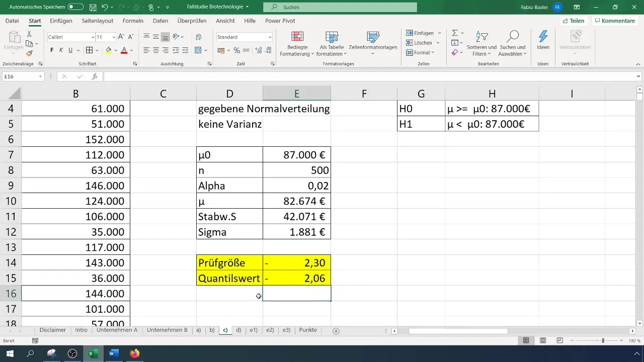
Task: Apply the yellow fill color
Action: tap(108, 50)
